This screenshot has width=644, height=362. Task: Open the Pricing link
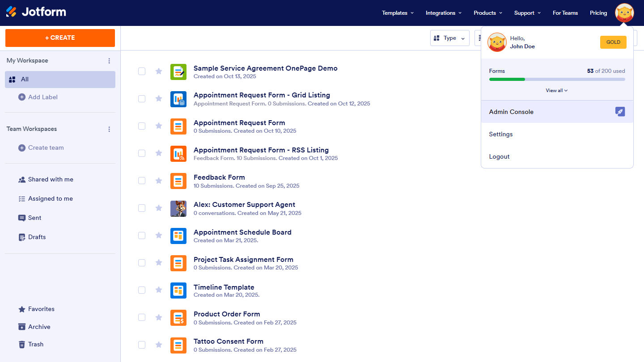(598, 13)
